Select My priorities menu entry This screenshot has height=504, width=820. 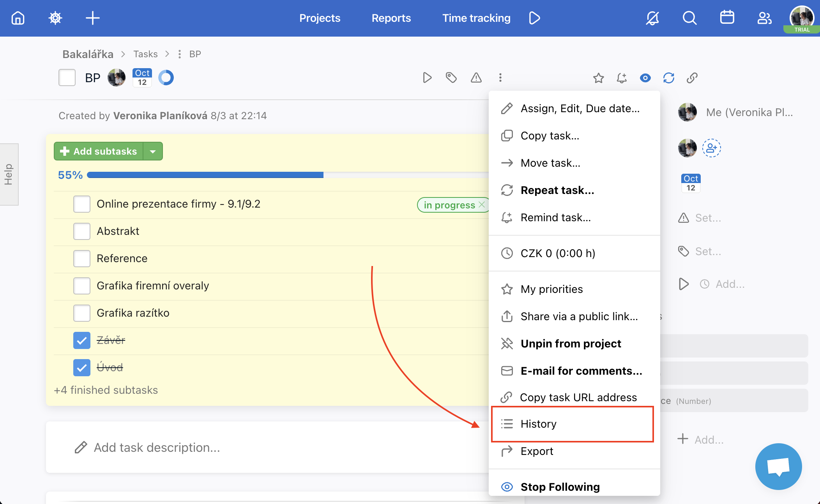click(x=574, y=289)
